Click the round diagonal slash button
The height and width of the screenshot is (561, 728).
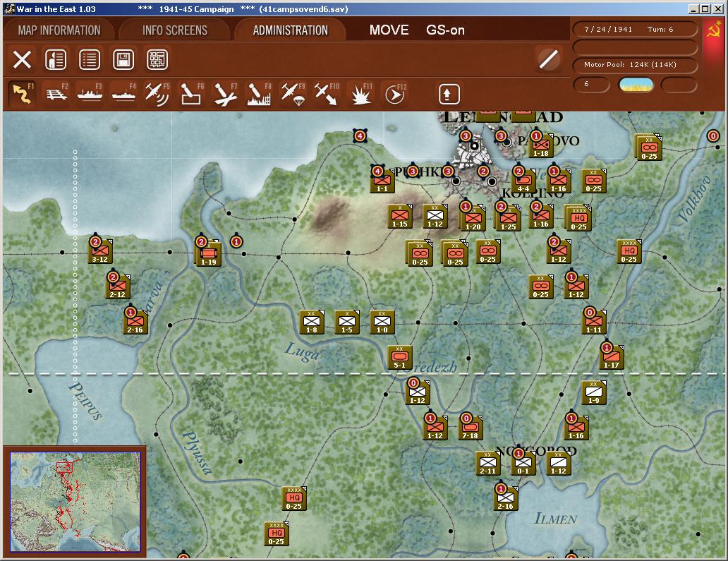tap(548, 59)
